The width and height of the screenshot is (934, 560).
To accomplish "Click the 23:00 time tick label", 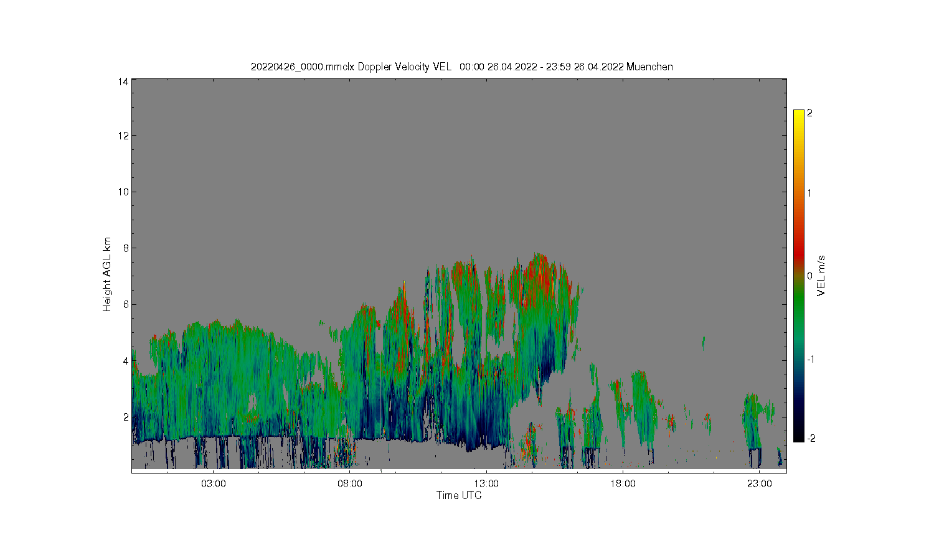I will tap(759, 484).
